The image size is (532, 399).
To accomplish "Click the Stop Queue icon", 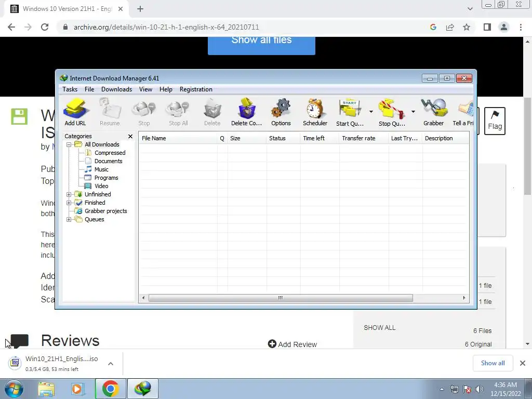I will pyautogui.click(x=392, y=112).
